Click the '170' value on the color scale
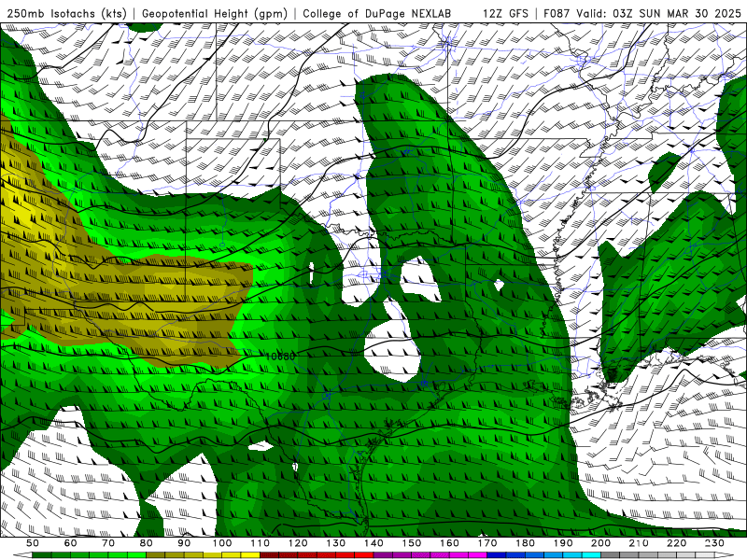747x560 pixels. point(487,543)
